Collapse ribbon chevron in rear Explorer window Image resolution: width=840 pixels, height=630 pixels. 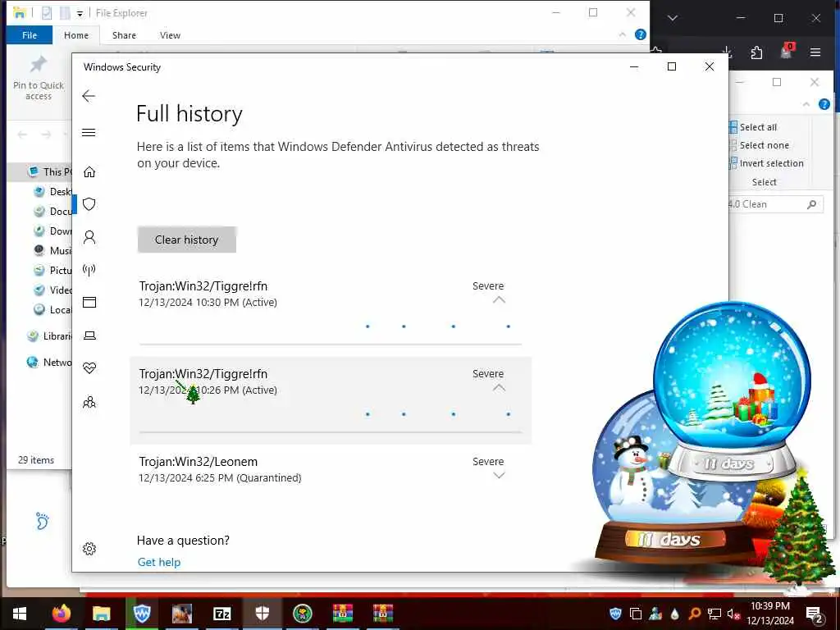click(806, 104)
